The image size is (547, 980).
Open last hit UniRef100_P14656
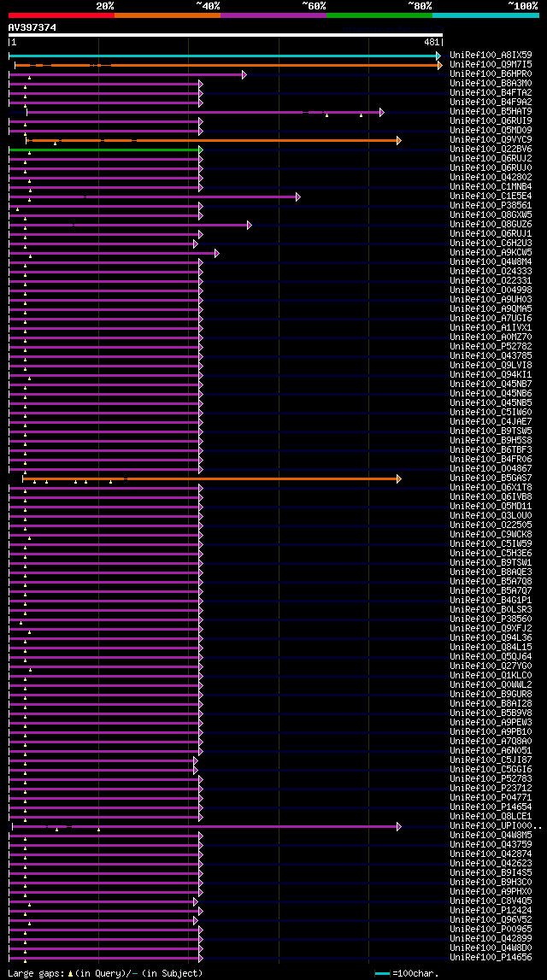point(491,958)
